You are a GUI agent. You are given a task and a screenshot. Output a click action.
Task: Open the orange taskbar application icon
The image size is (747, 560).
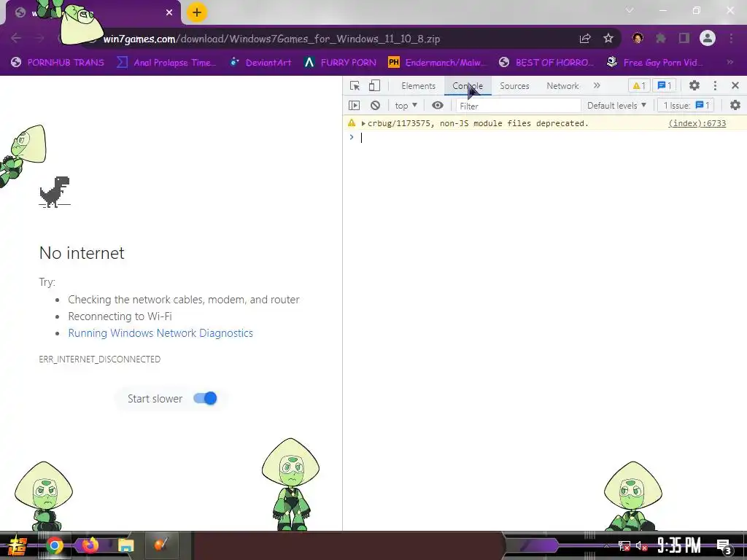point(161,545)
